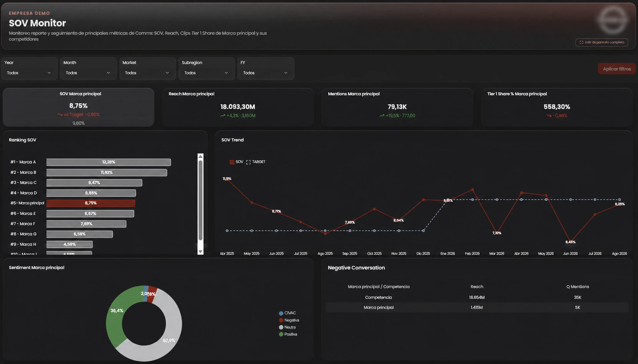
Task: Click the ranking scrollbar up arrow
Action: point(200,156)
